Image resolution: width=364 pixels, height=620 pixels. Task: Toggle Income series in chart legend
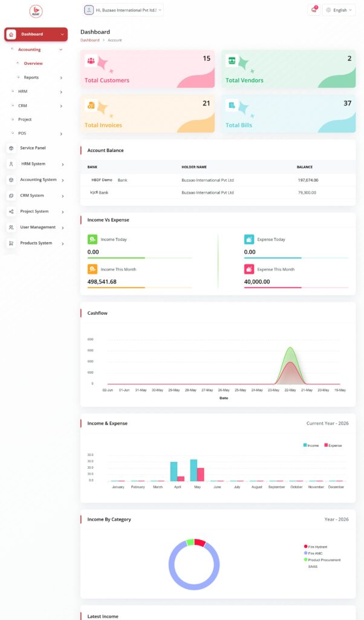[x=311, y=445]
